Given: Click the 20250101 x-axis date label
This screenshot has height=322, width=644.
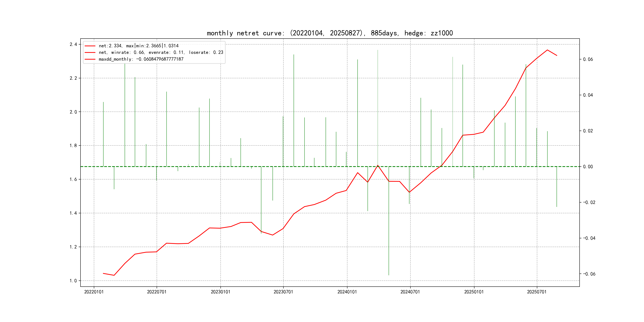Looking at the screenshot, I should [474, 292].
